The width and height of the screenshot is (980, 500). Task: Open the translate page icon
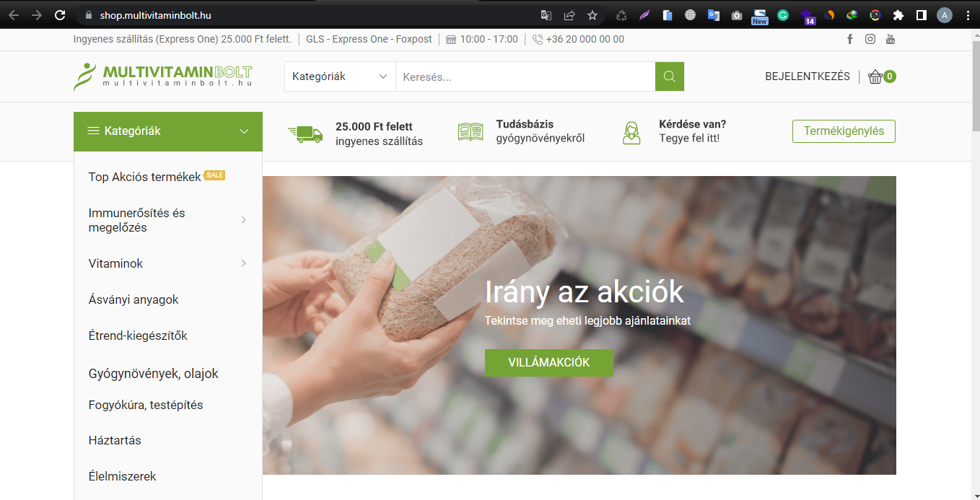coord(546,14)
